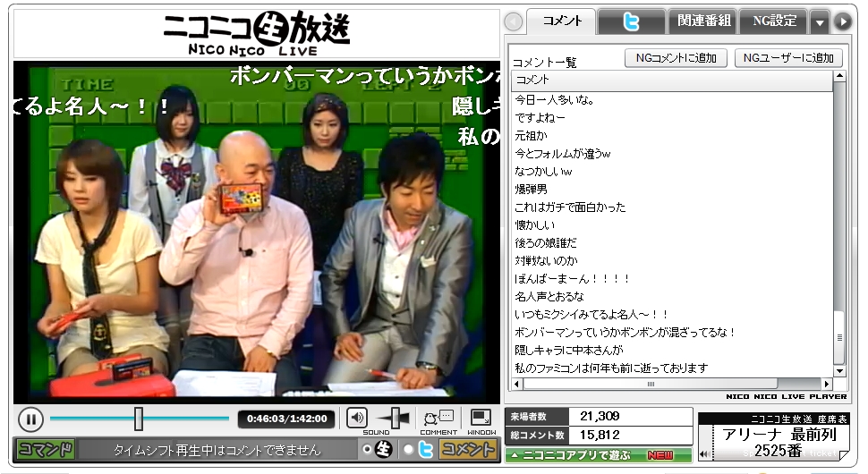Click the right arrow circle after tabs
Screen dimensions: 868x474
tap(843, 22)
